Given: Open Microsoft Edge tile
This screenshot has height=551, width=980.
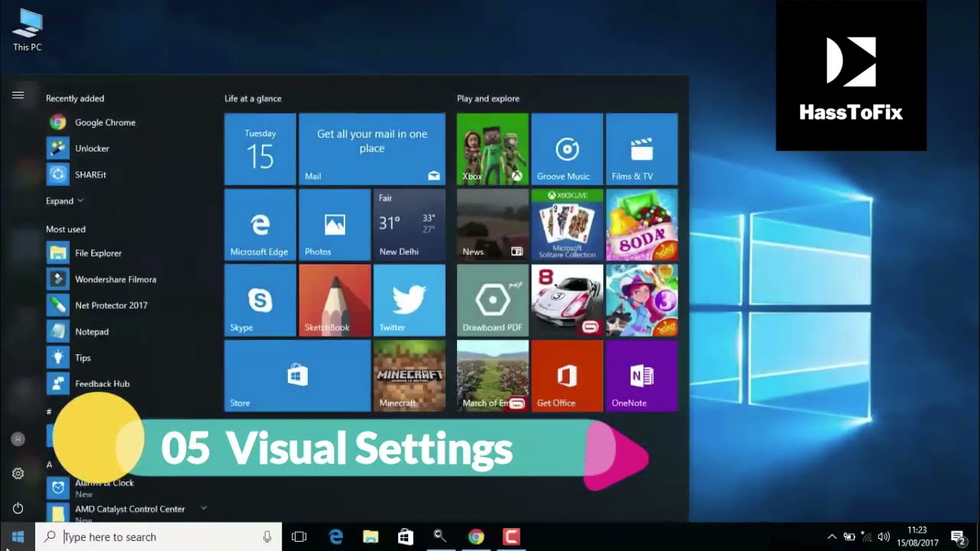Looking at the screenshot, I should 260,225.
